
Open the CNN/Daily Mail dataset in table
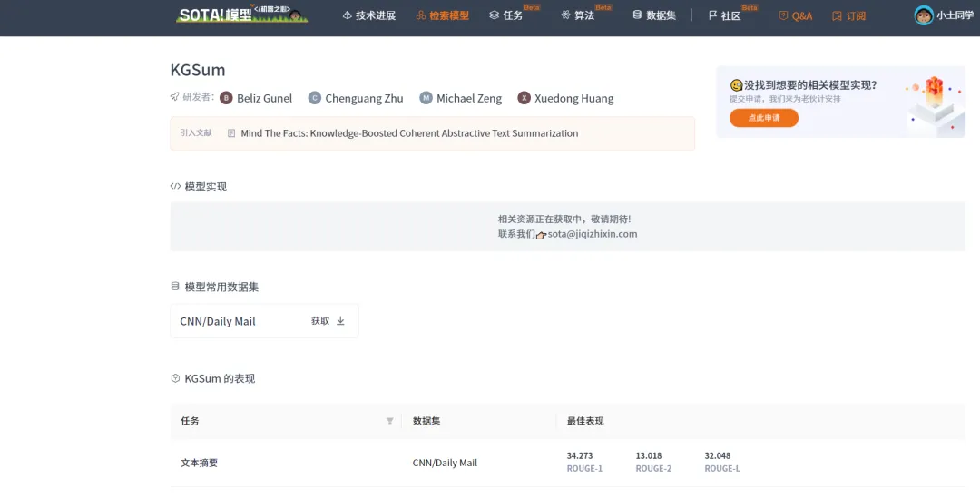tap(445, 463)
